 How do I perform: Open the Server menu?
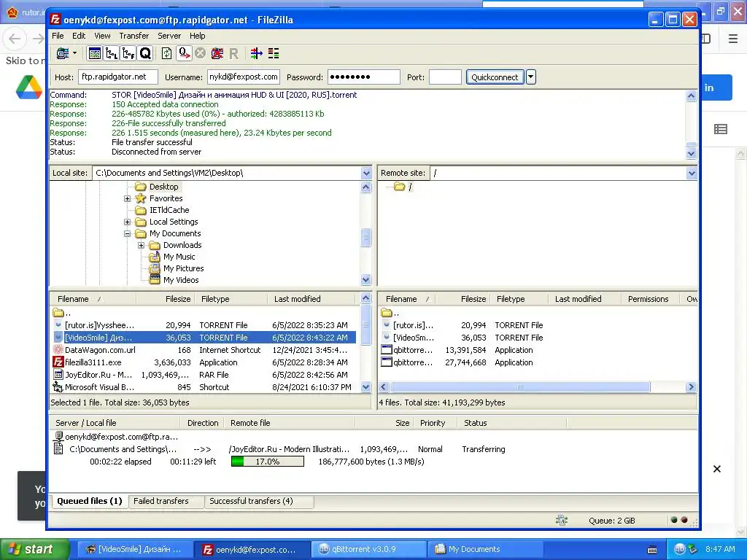coord(169,36)
